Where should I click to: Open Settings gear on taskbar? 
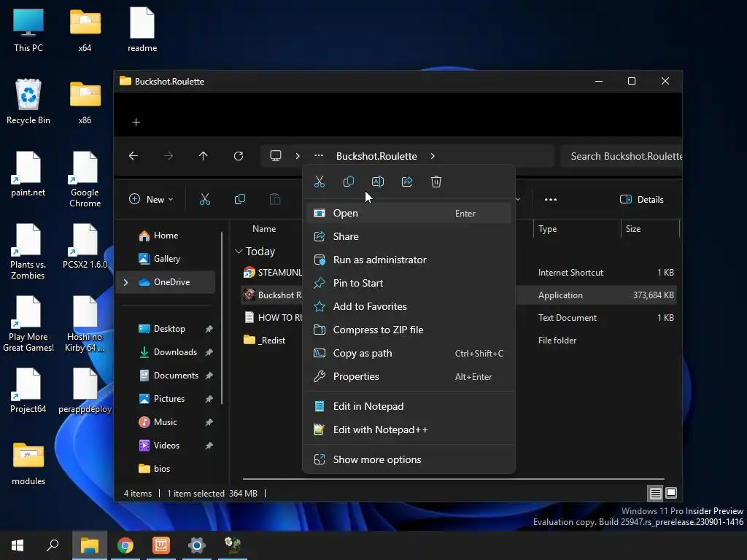pos(196,545)
